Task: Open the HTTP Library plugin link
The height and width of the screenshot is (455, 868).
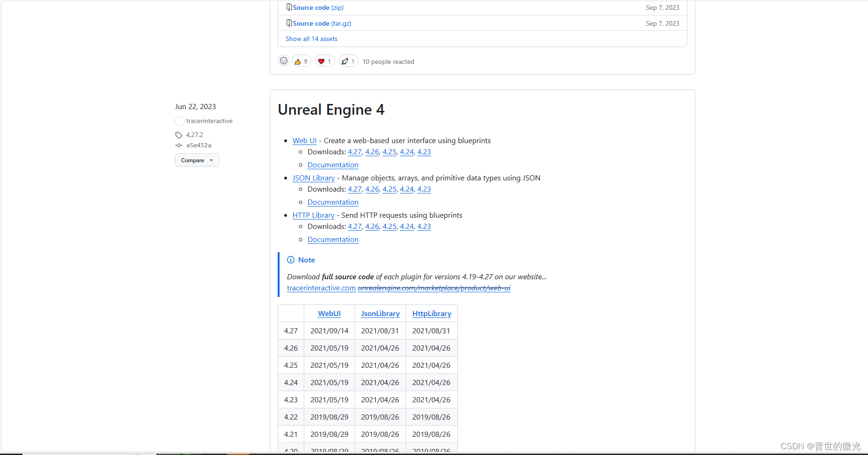Action: (314, 215)
